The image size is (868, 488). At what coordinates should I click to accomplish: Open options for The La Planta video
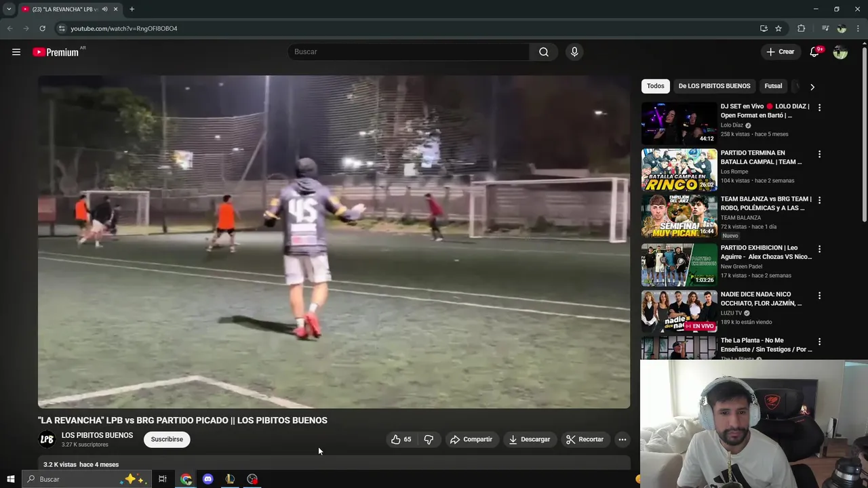pos(819,342)
